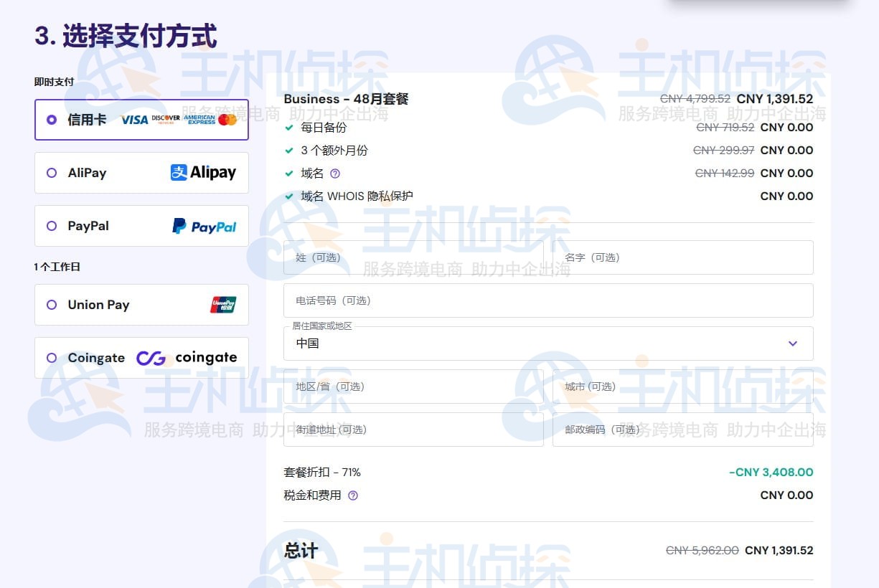This screenshot has width=879, height=588.
Task: Click the 即时支付 section label
Action: 54,82
